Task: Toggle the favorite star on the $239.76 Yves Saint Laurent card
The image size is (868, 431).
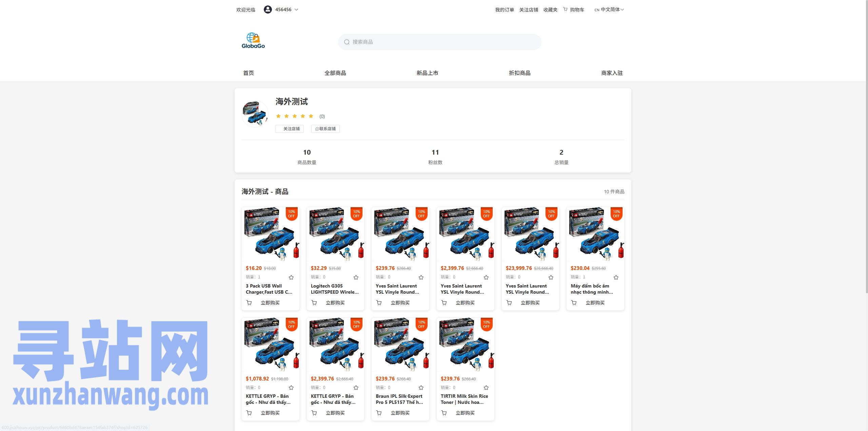Action: 421,277
